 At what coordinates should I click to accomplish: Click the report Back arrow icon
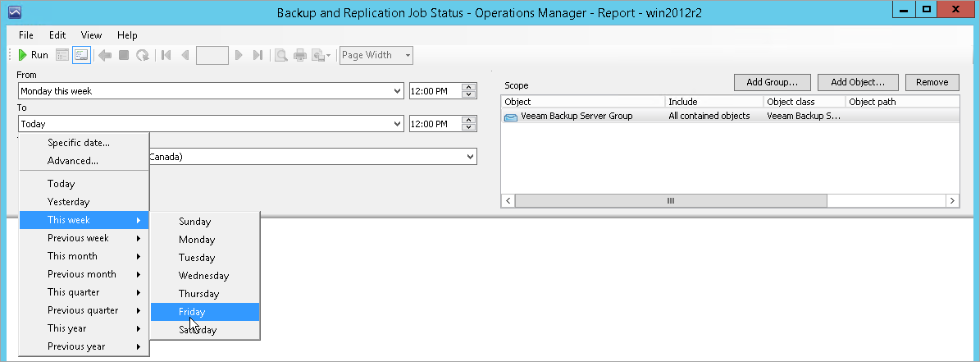pyautogui.click(x=104, y=55)
